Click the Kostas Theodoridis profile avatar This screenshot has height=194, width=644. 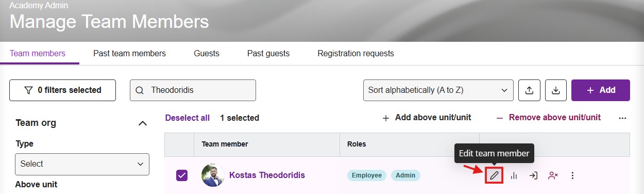coord(212,175)
